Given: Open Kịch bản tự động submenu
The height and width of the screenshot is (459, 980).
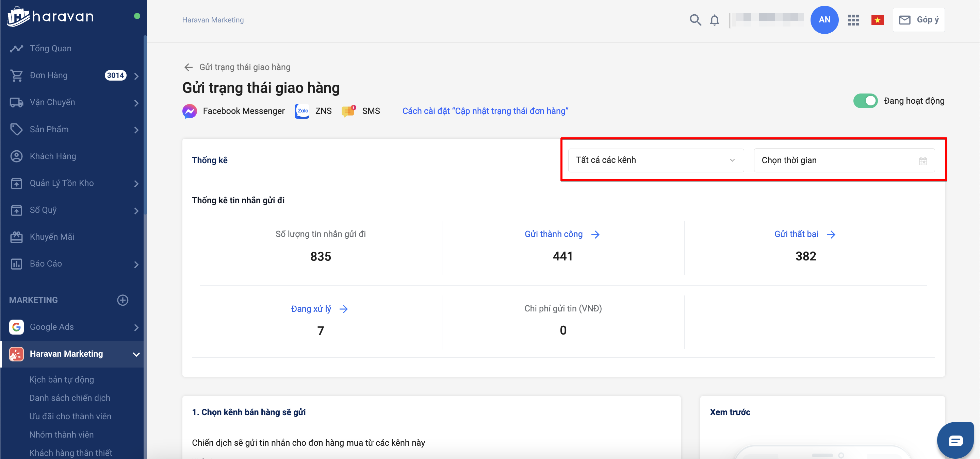Looking at the screenshot, I should 62,379.
